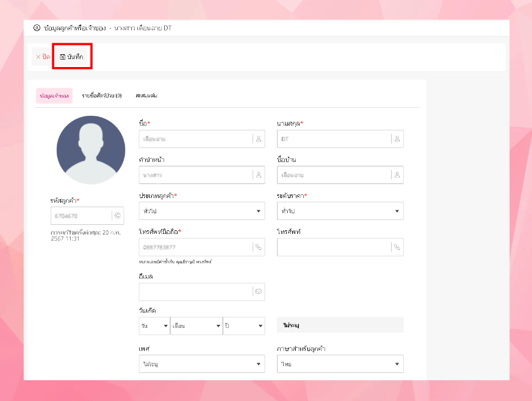This screenshot has height=401, width=532.
Task: Open the ปี year dropdown
Action: pyautogui.click(x=244, y=326)
